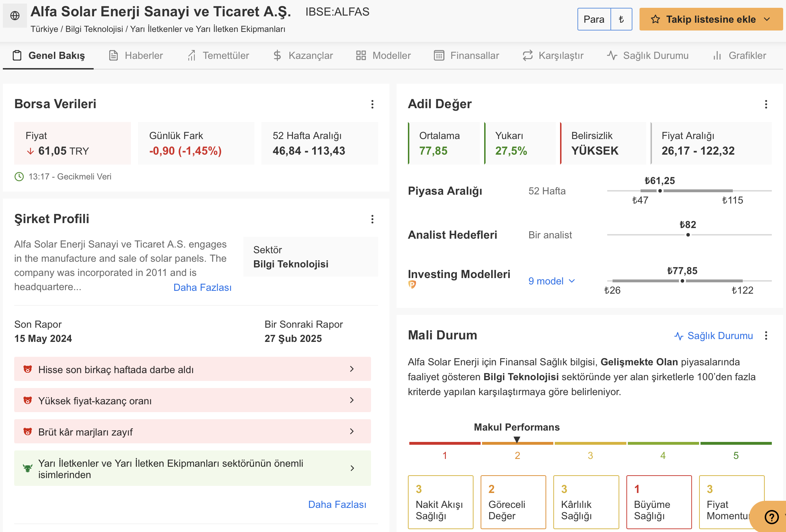Click the star icon in watchlist button
Screen dimensions: 786x532
pyautogui.click(x=655, y=19)
